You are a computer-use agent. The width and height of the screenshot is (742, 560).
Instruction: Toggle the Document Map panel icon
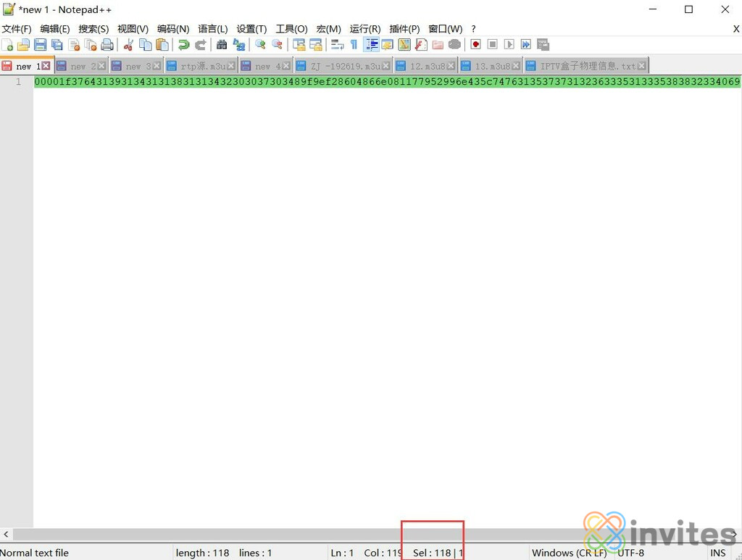(x=404, y=44)
